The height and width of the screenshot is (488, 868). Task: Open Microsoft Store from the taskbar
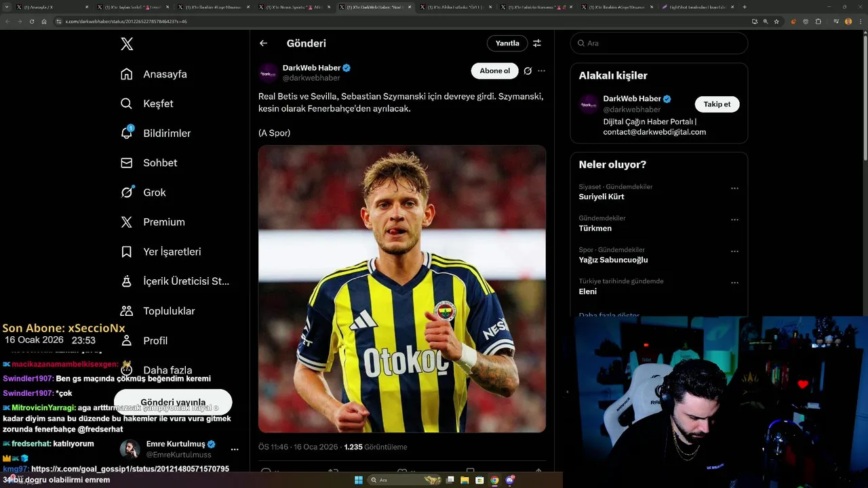pos(479,480)
